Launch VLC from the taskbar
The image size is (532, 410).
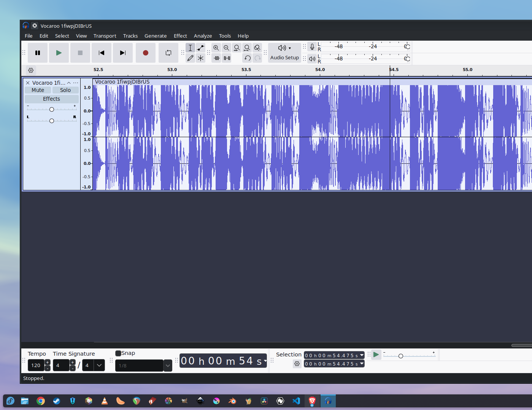[105, 401]
